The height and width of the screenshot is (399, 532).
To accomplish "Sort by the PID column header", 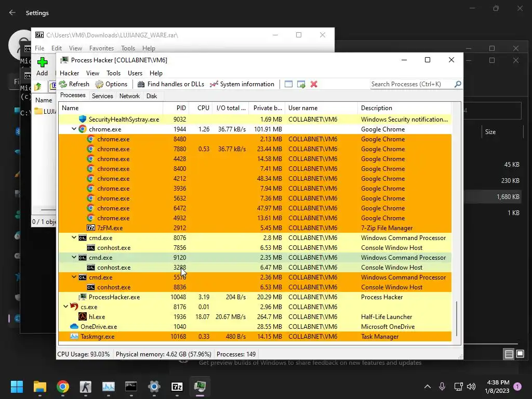I will (176, 108).
